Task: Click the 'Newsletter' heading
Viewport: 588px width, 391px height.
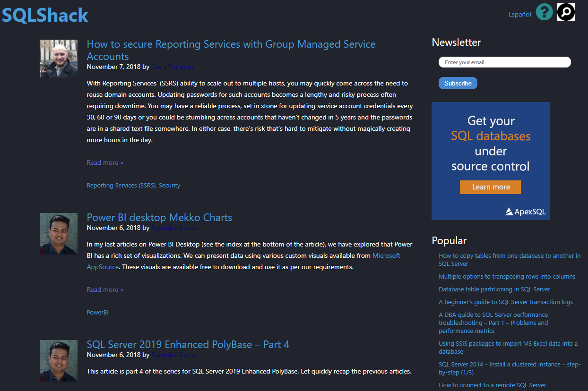Action: pos(456,42)
